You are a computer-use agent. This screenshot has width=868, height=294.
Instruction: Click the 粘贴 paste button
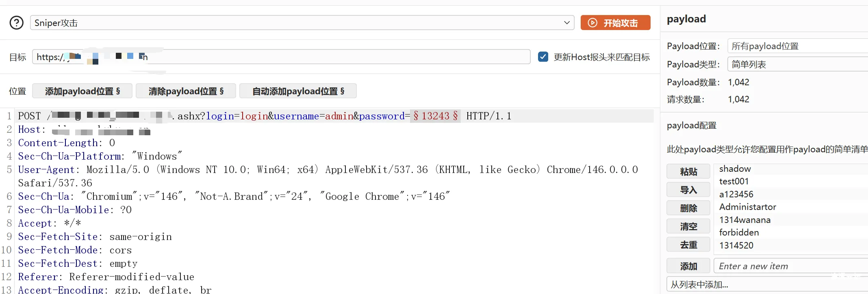tap(688, 171)
